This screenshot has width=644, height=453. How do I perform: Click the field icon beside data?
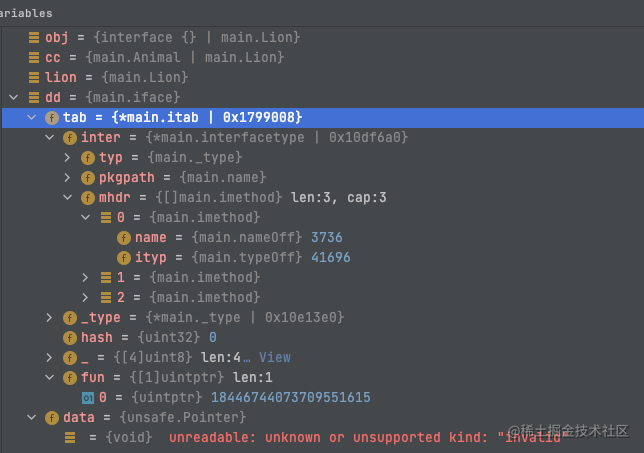52,418
